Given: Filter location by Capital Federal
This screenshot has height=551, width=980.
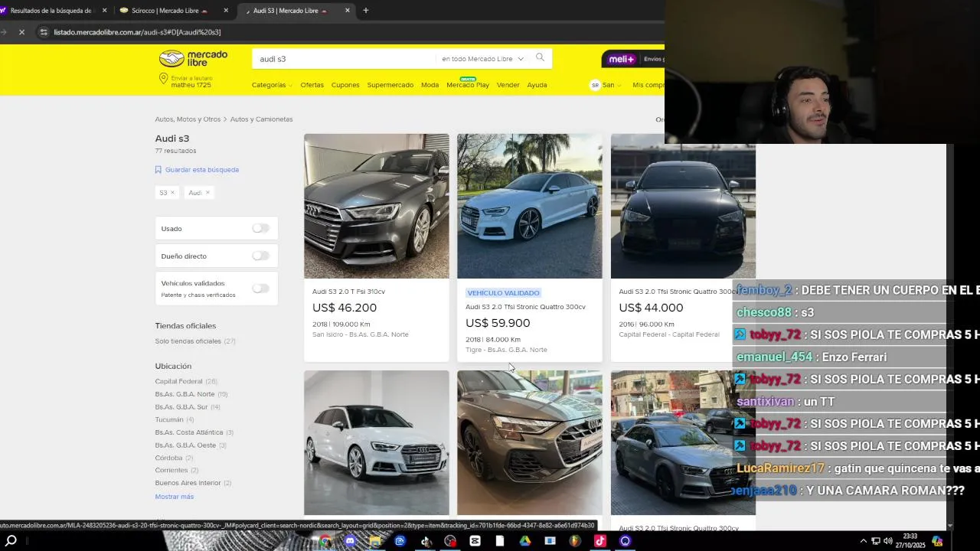Looking at the screenshot, I should tap(179, 381).
